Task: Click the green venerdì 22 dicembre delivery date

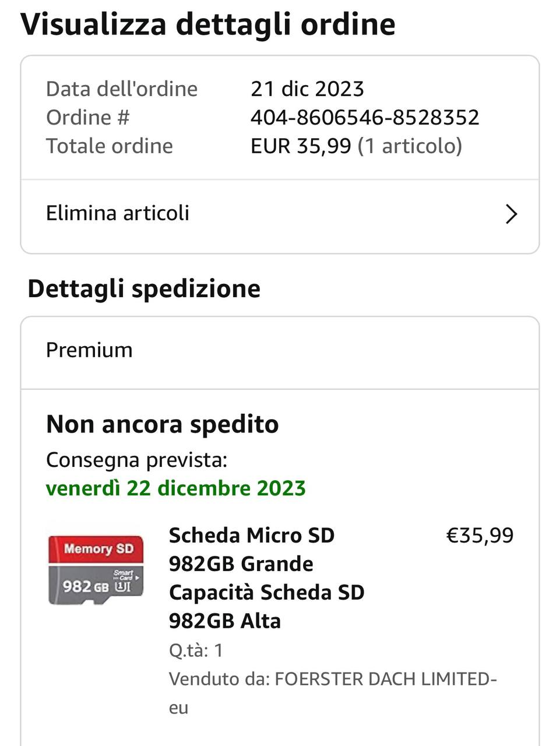Action: [176, 488]
